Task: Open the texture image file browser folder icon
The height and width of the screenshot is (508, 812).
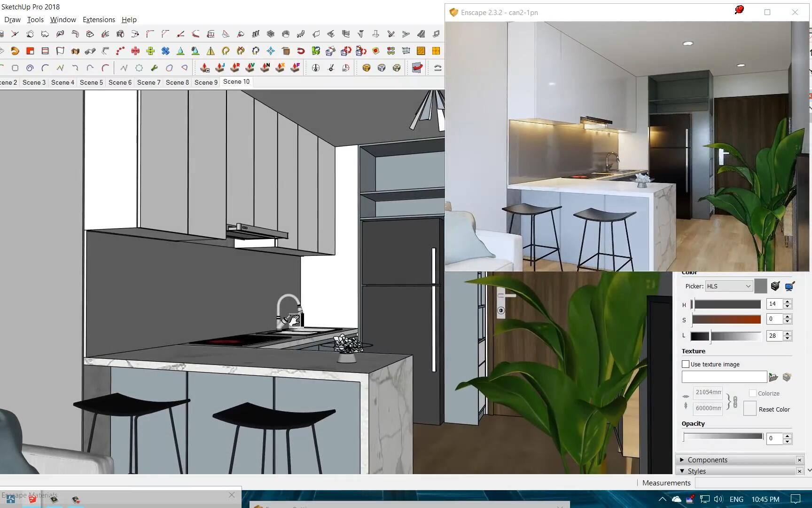Action: tap(773, 376)
